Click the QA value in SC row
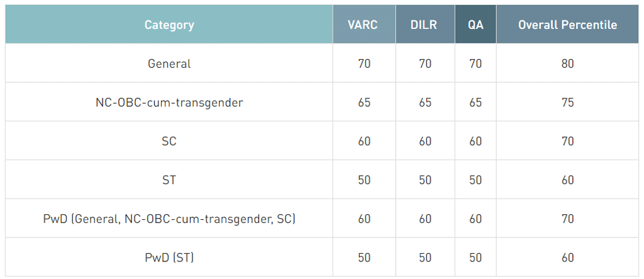Image resolution: width=644 pixels, height=279 pixels. coord(475,141)
